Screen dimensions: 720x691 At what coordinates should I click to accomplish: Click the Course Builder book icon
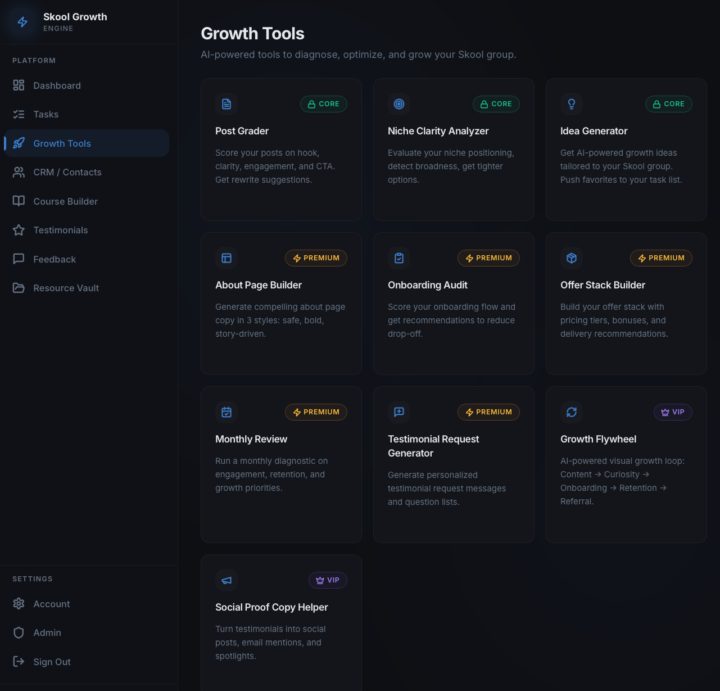click(x=18, y=201)
